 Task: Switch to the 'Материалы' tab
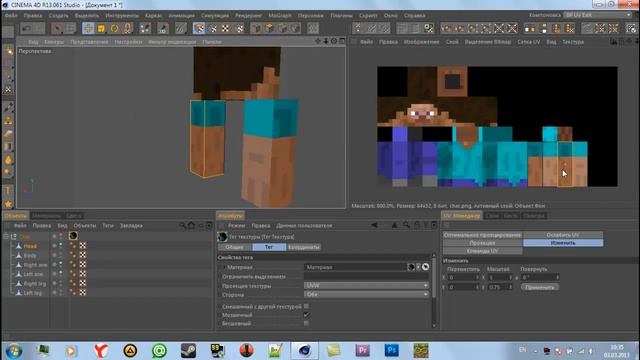click(47, 216)
